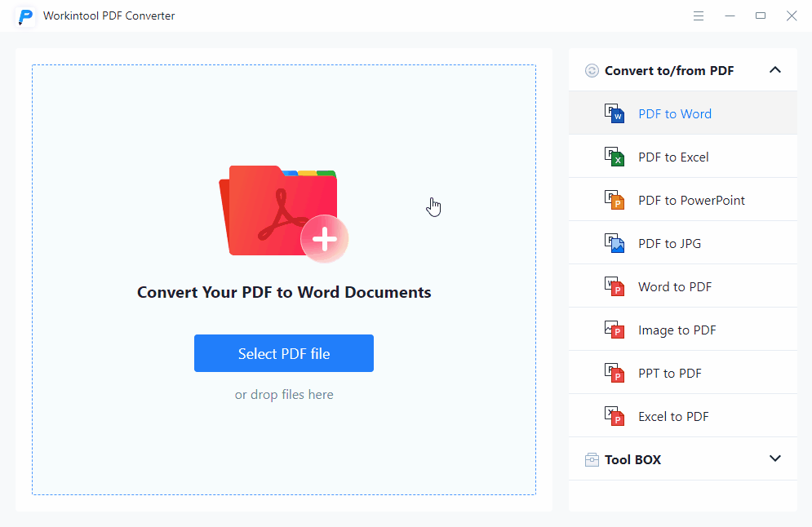
Task: Click the Tool BOX briefcase icon
Action: click(592, 460)
